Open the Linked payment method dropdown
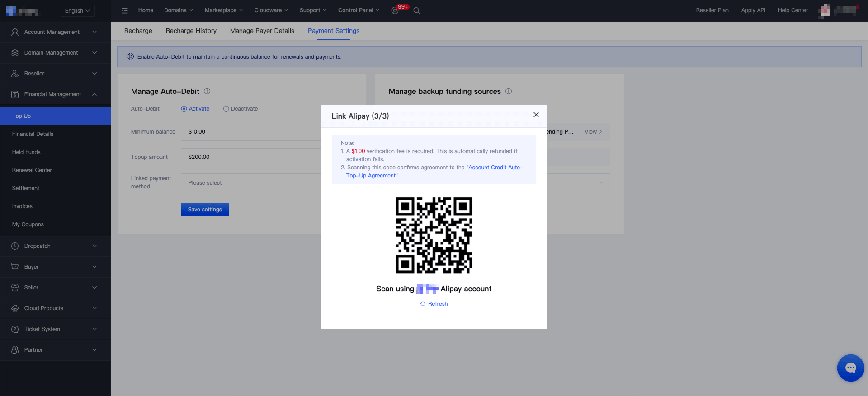Viewport: 868px width, 396px height. [x=251, y=182]
